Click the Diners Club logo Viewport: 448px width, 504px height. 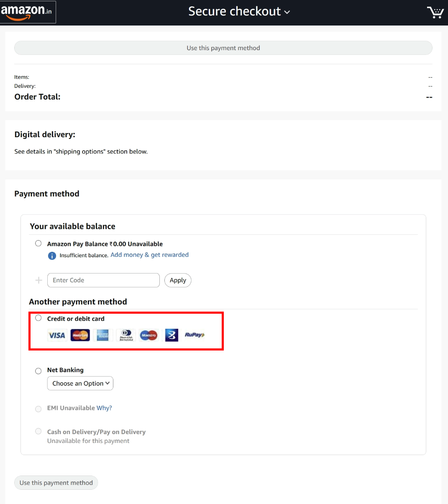[x=126, y=335]
